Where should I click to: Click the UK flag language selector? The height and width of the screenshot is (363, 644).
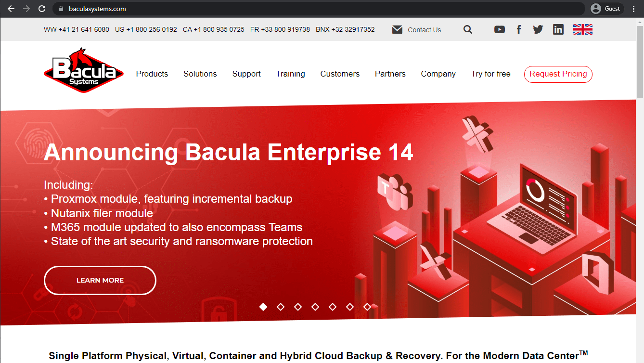pyautogui.click(x=582, y=29)
